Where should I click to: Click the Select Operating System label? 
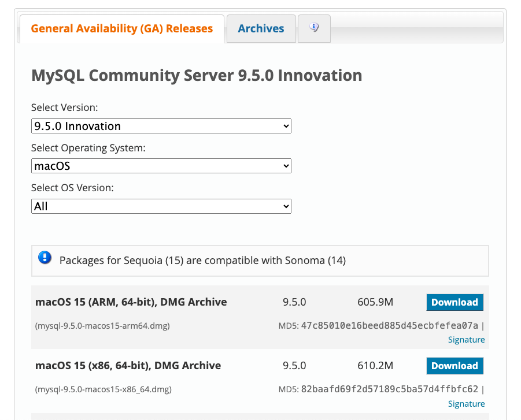pos(88,148)
